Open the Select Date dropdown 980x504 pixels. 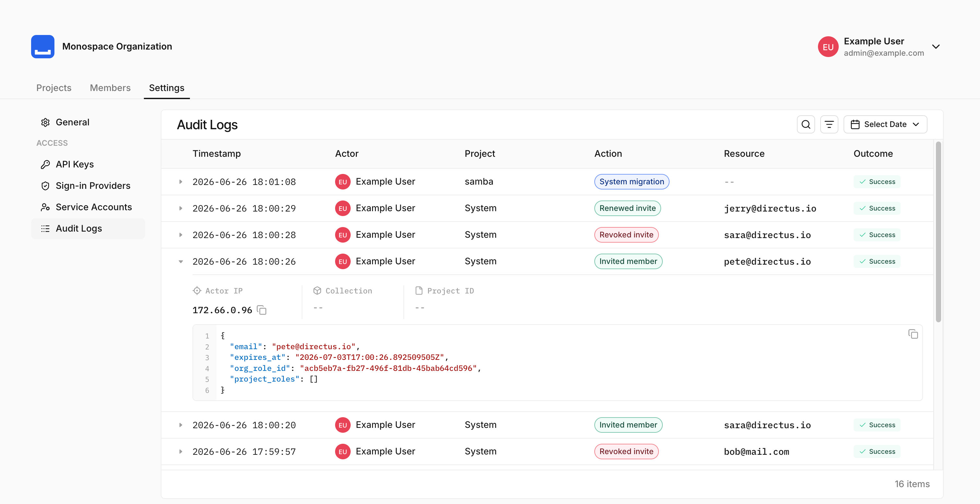point(885,124)
